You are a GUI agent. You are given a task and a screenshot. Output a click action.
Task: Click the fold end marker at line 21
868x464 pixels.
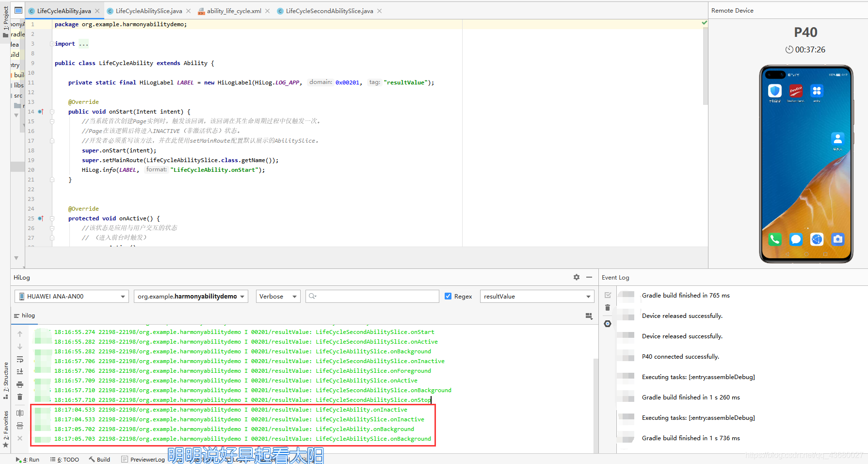pyautogui.click(x=52, y=180)
